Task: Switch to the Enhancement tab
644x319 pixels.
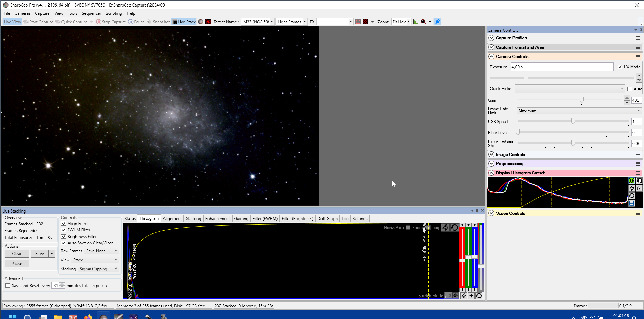Action: pyautogui.click(x=217, y=219)
